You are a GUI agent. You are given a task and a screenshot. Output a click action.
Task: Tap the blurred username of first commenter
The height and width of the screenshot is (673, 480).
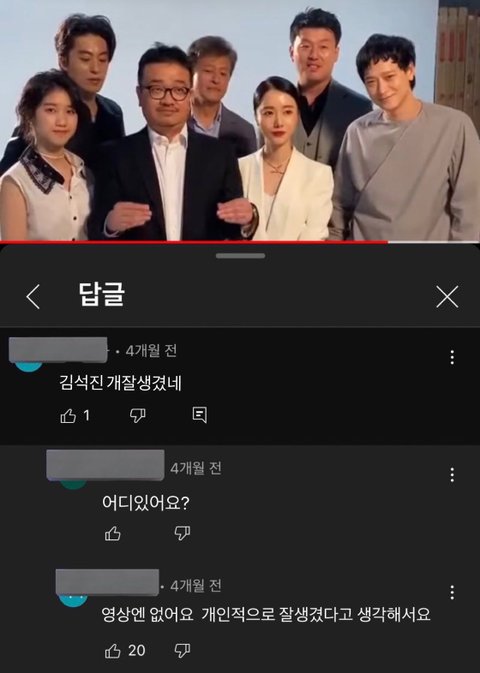pyautogui.click(x=58, y=350)
